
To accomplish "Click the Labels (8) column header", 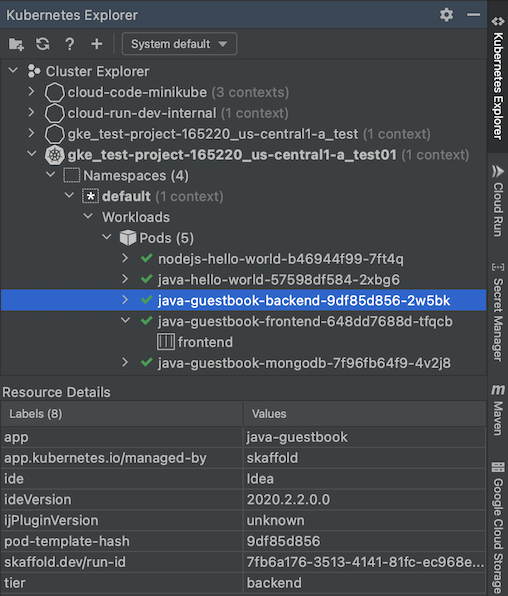I will click(122, 414).
